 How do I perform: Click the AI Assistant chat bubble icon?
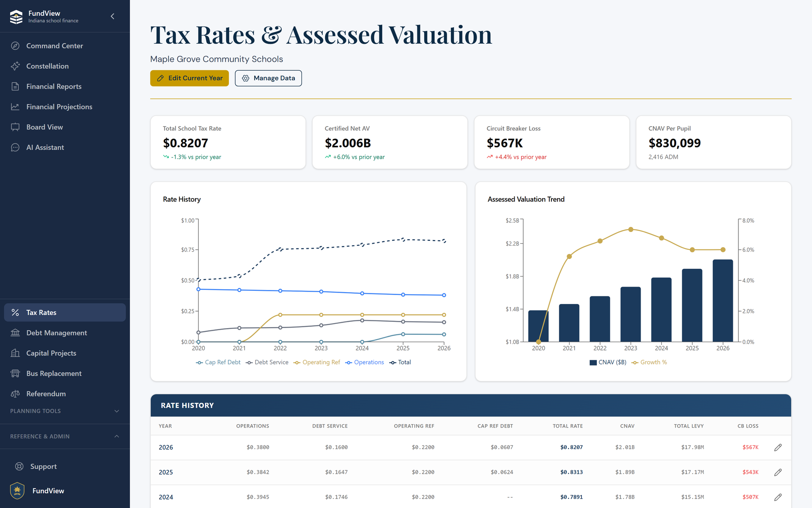click(x=15, y=147)
